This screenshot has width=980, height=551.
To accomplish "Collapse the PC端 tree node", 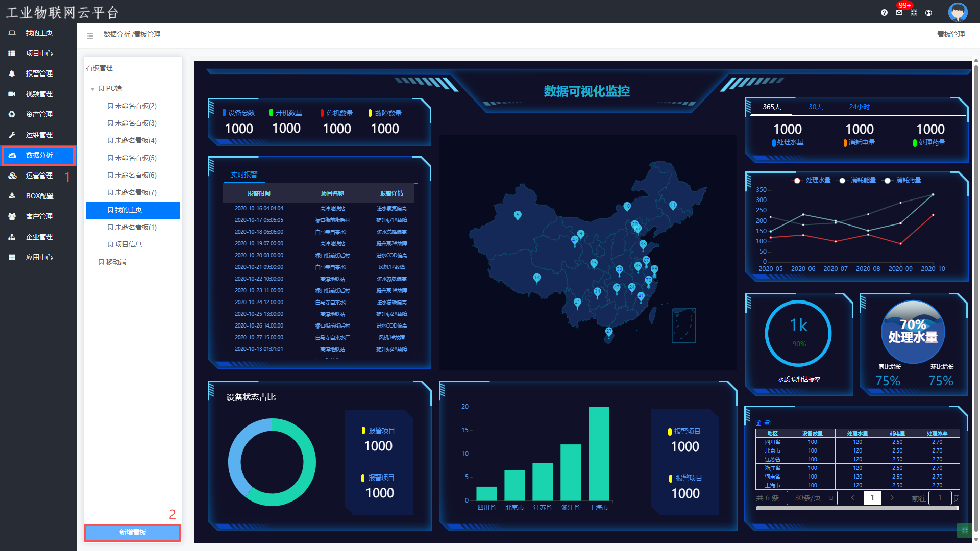I will (92, 89).
